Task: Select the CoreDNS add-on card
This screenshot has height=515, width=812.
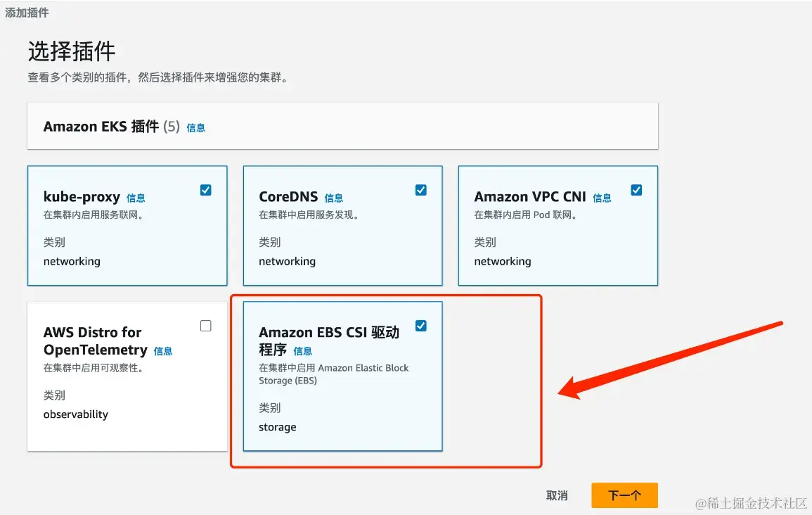Action: pyautogui.click(x=343, y=226)
